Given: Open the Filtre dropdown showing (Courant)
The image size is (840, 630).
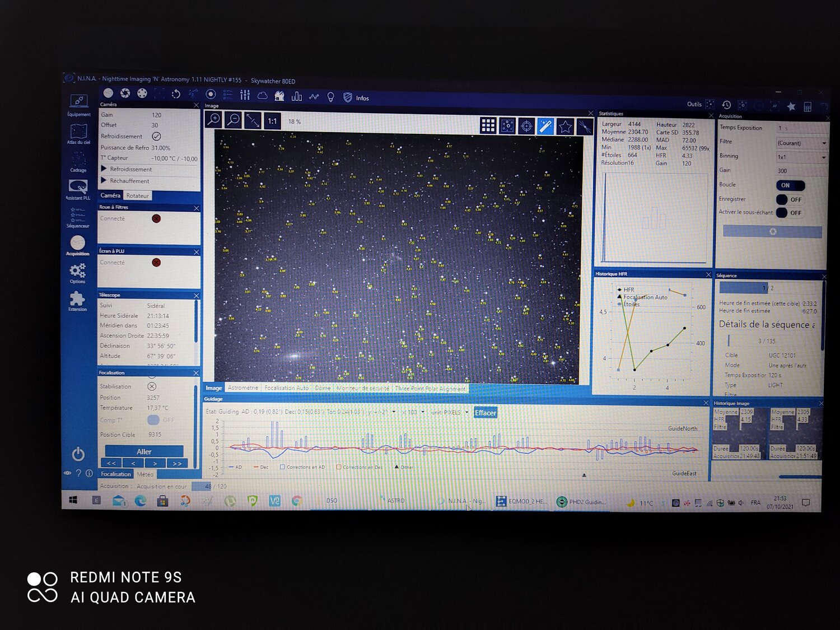Looking at the screenshot, I should (x=801, y=143).
